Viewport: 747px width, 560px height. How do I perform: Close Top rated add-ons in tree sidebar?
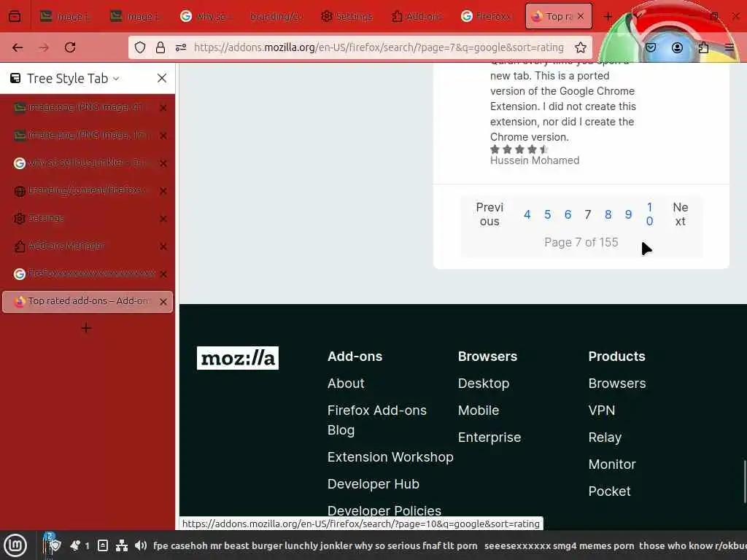point(163,302)
